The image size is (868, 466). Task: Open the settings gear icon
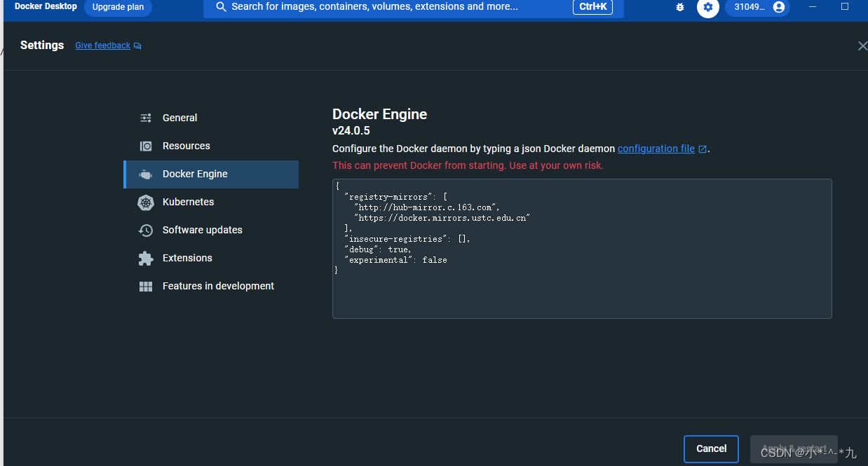pos(708,7)
